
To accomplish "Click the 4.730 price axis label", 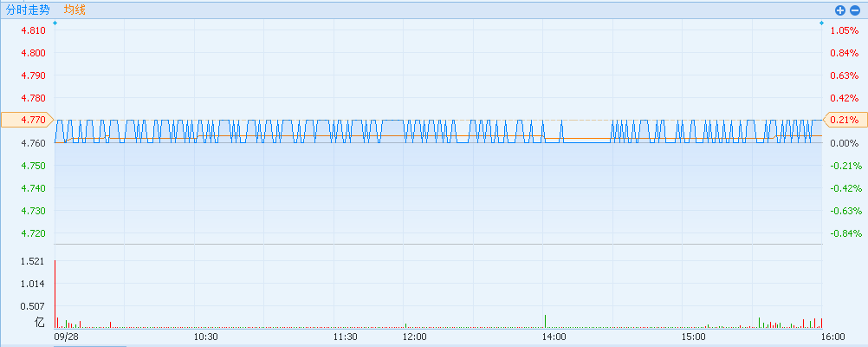I will [x=33, y=211].
